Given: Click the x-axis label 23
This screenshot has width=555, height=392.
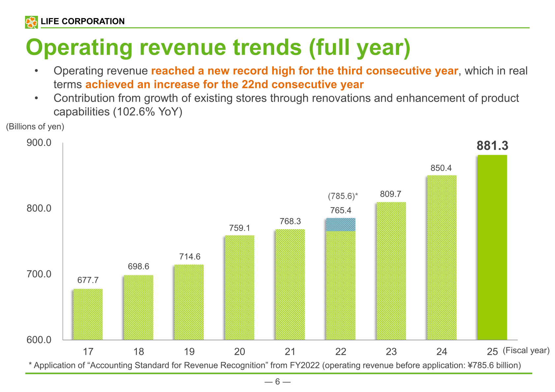Looking at the screenshot, I should [391, 352].
